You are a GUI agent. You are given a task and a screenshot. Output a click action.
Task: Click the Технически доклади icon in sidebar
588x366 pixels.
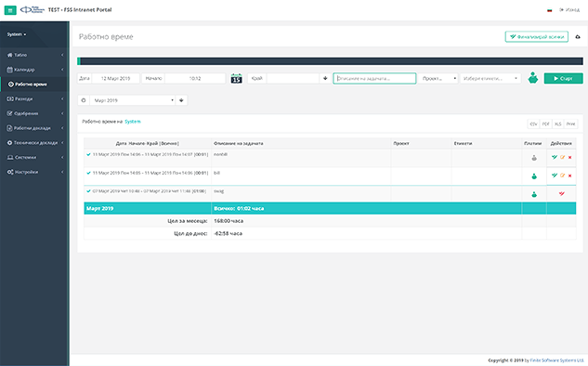click(9, 142)
